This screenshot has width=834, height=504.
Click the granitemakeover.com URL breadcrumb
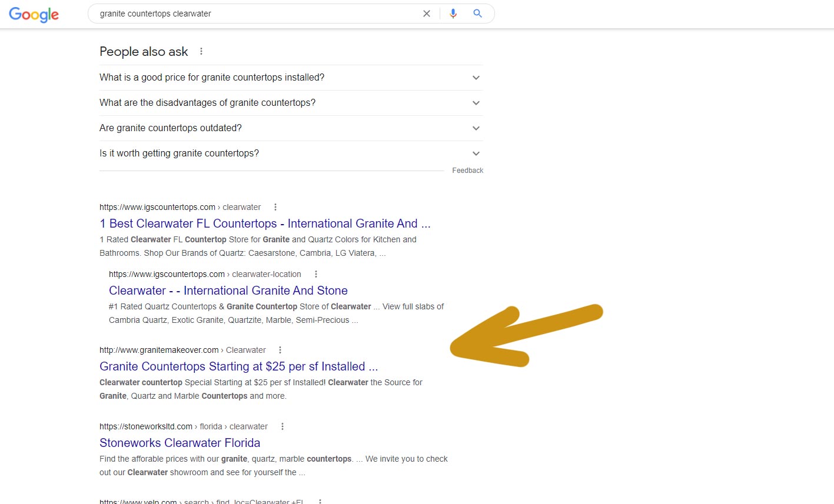point(182,350)
